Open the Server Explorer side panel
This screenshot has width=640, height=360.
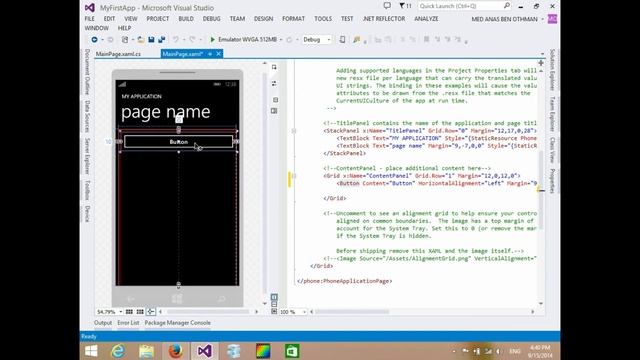(x=87, y=156)
